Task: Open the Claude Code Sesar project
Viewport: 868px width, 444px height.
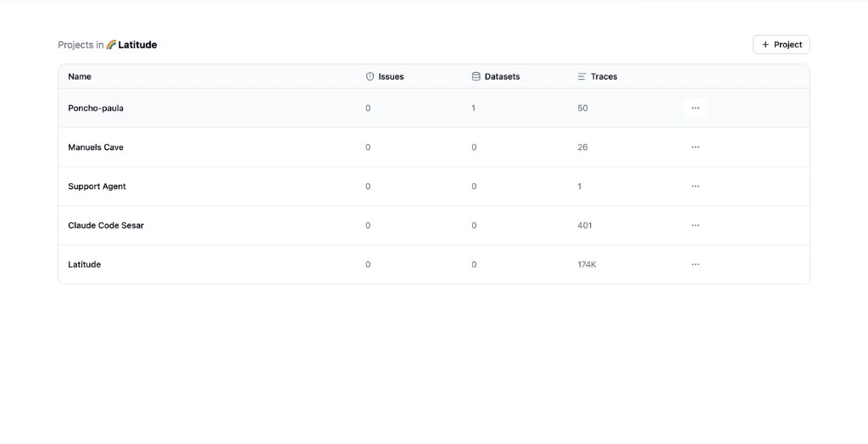Action: (106, 225)
